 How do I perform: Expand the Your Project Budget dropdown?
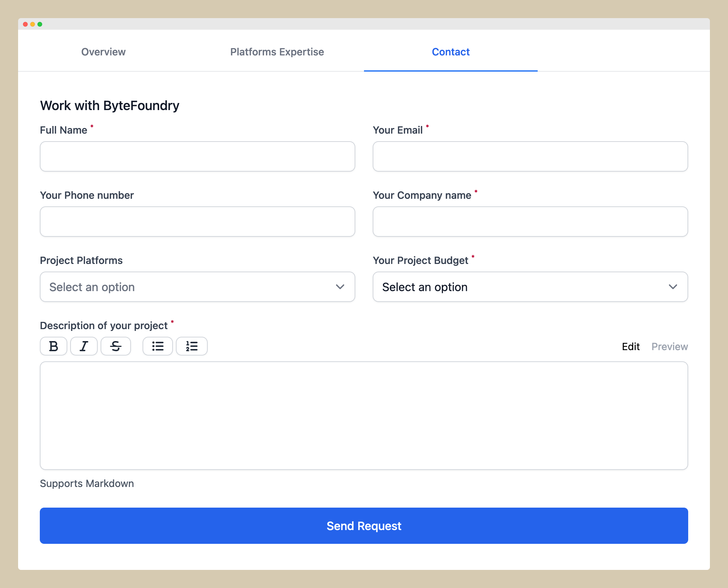point(530,287)
